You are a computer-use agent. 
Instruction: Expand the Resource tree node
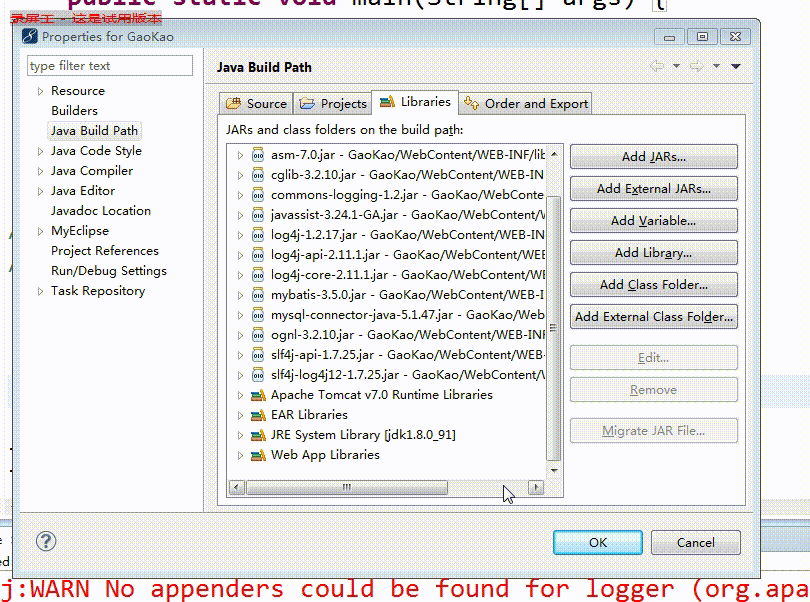tap(40, 91)
